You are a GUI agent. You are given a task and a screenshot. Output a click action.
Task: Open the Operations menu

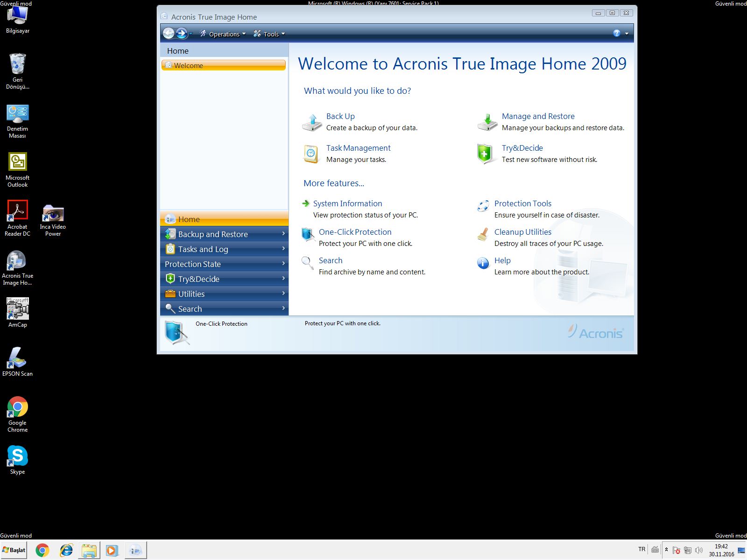(x=222, y=34)
